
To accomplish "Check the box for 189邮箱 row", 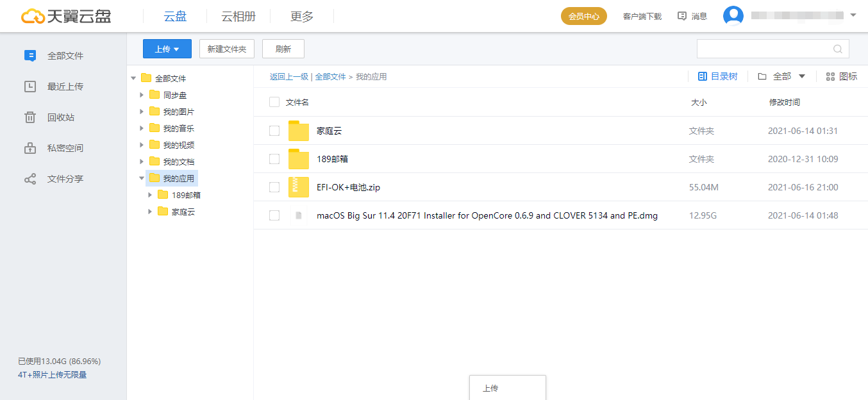I will [274, 159].
